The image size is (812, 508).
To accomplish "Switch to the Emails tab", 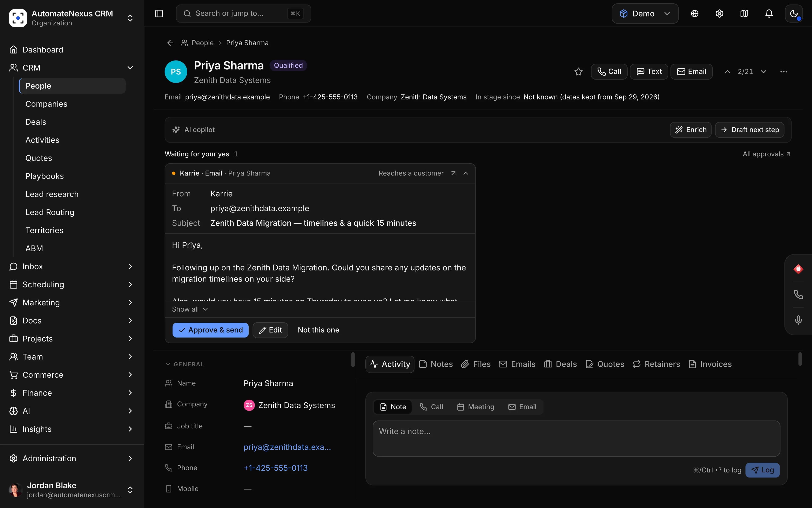I will pyautogui.click(x=517, y=364).
